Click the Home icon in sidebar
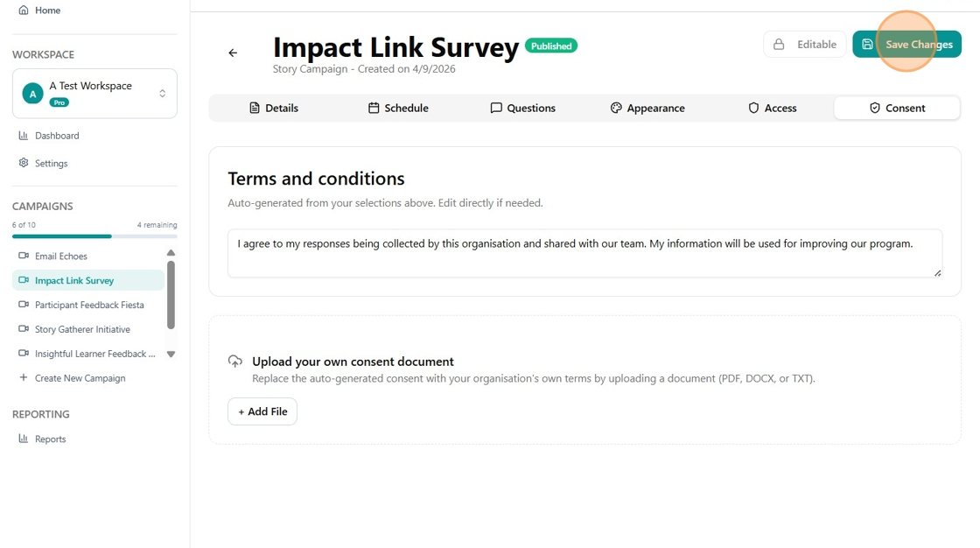The width and height of the screenshot is (980, 548). tap(24, 10)
